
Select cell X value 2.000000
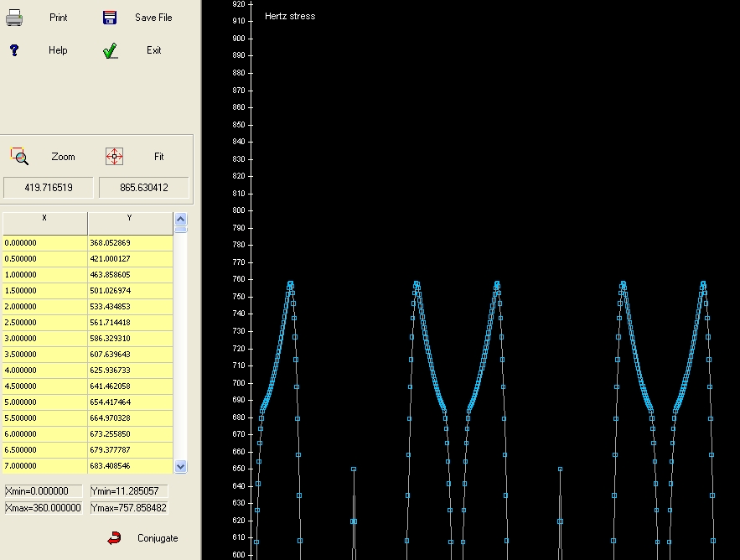(44, 307)
